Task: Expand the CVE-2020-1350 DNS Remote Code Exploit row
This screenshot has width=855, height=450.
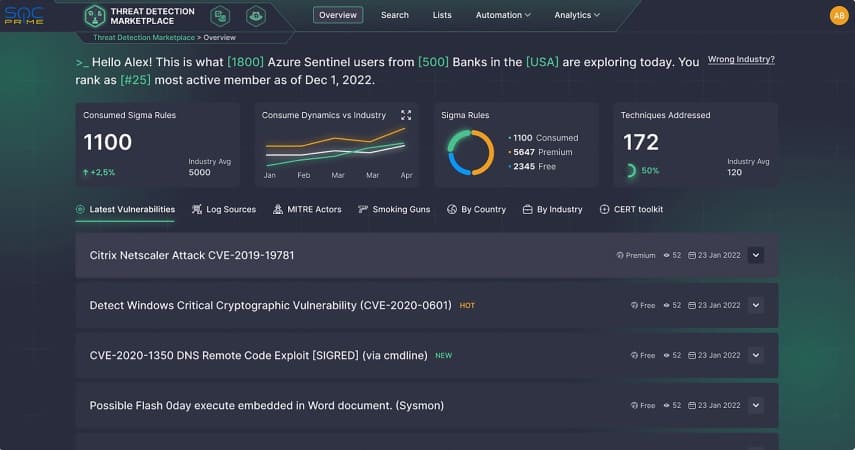Action: point(756,355)
